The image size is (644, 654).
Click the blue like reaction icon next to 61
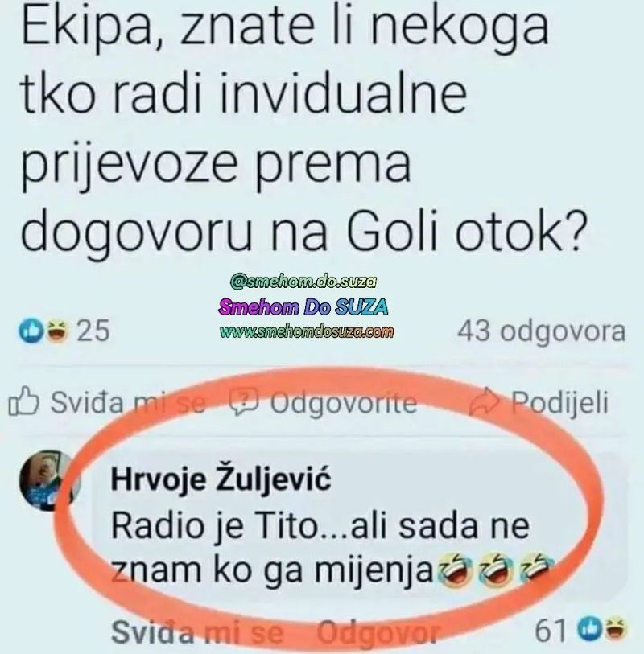pyautogui.click(x=589, y=629)
